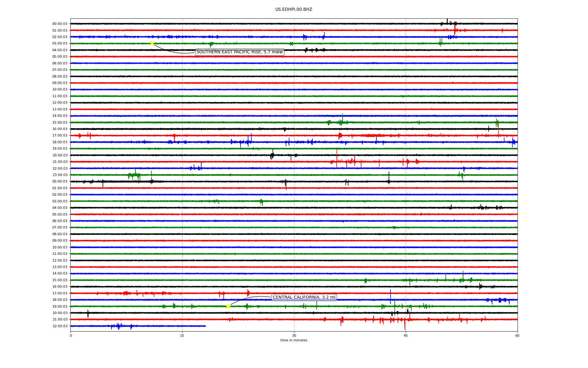Click the 'time in minutes' axis label
Screen dimensions: 588x368
coord(294,340)
